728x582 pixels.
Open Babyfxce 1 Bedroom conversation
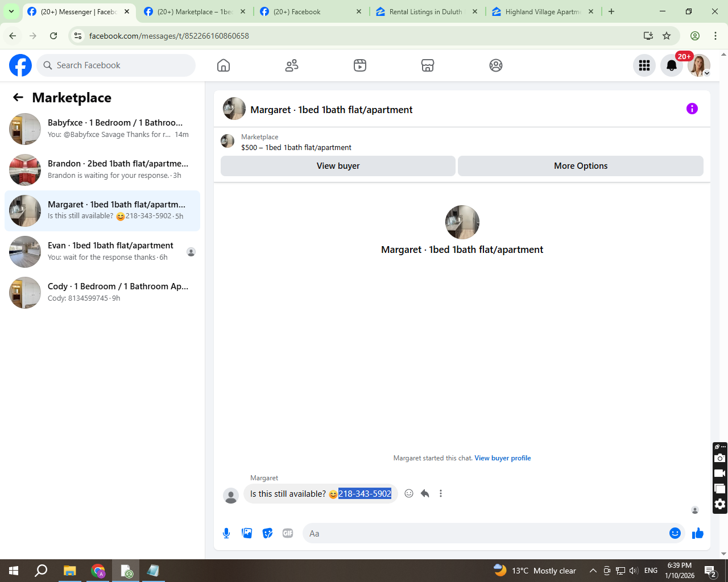pos(102,129)
